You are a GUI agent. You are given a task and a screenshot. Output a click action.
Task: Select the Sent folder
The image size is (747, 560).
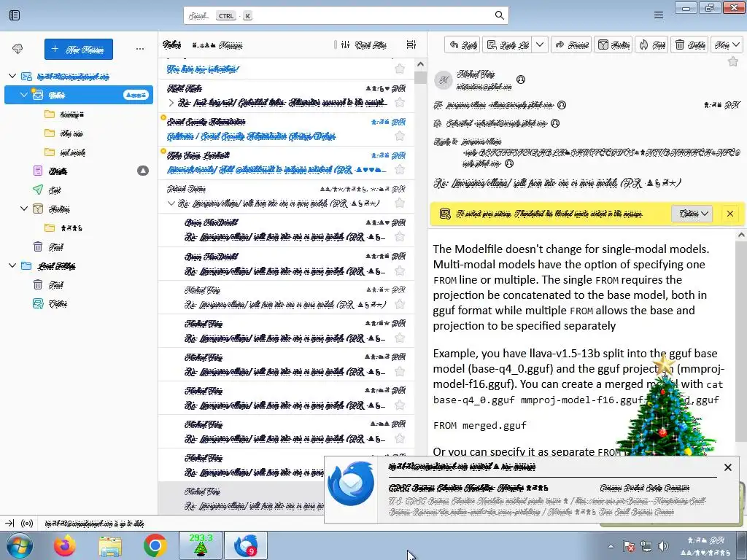pos(79,190)
